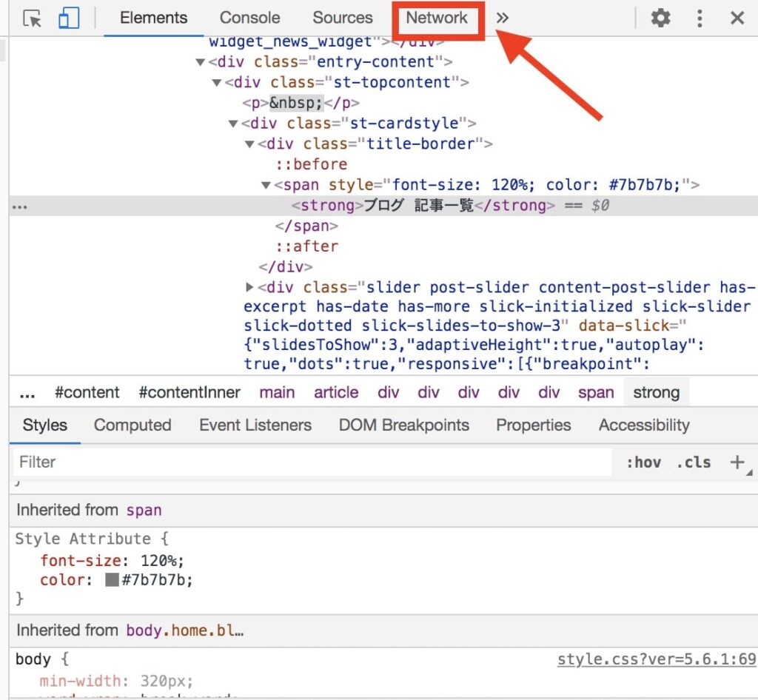Select #content in the breadcrumb
The width and height of the screenshot is (758, 700).
[x=87, y=392]
